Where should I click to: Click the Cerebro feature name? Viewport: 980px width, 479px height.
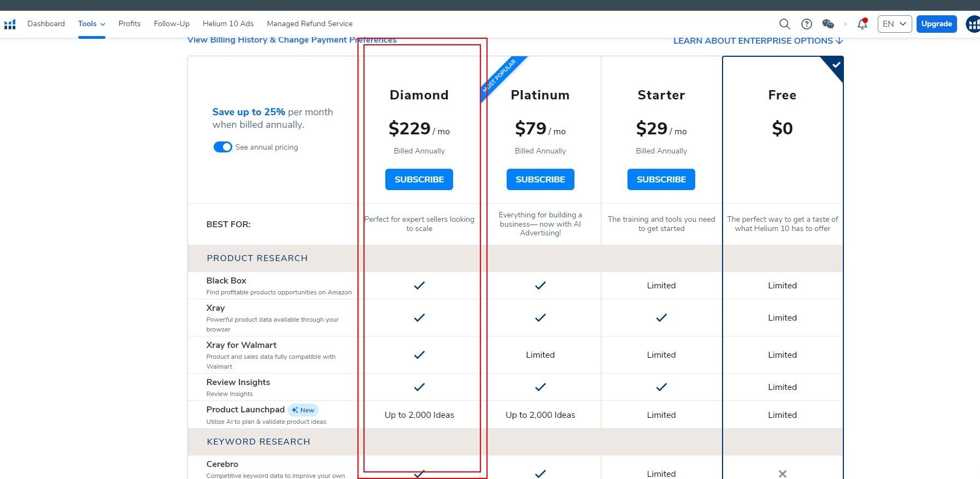coord(222,464)
